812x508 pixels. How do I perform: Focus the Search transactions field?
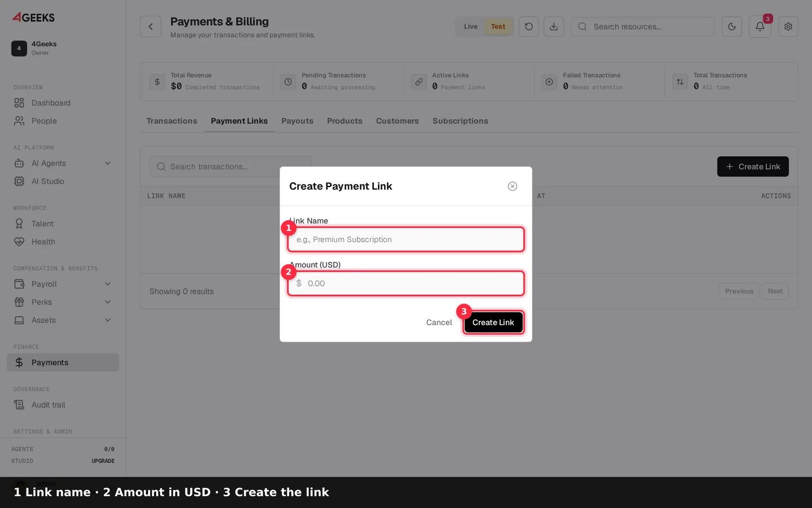click(x=231, y=167)
